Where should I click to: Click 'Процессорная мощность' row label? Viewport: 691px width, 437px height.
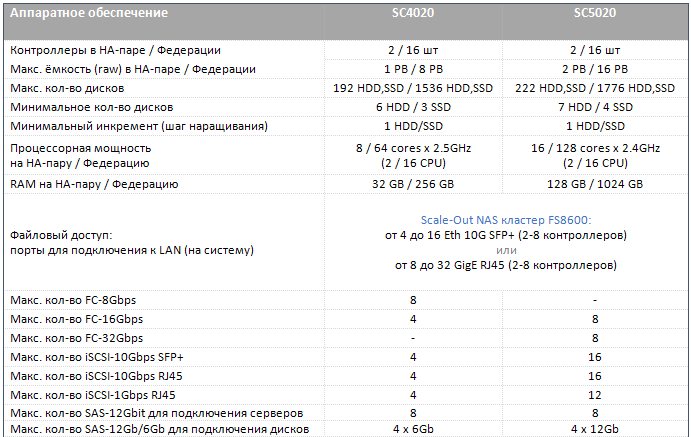81,148
